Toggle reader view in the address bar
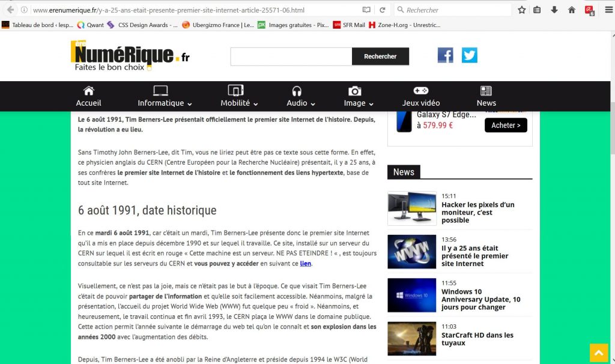 click(366, 10)
